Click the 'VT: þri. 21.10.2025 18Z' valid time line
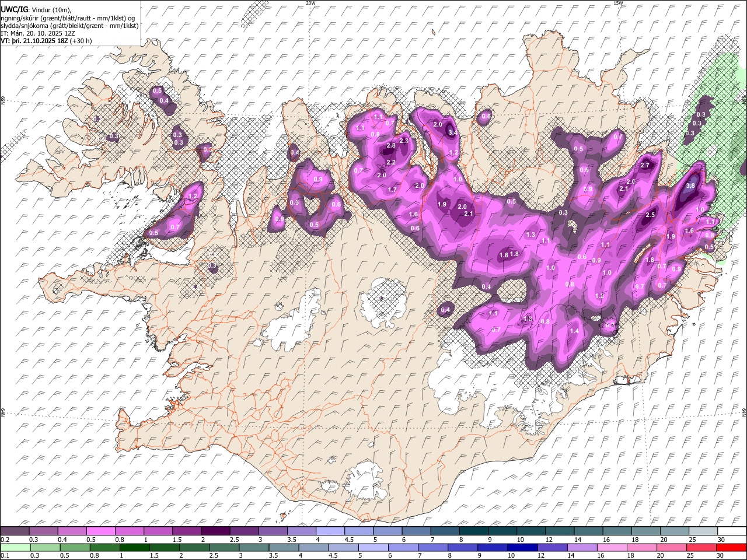This screenshot has height=560, width=747. [x=46, y=41]
